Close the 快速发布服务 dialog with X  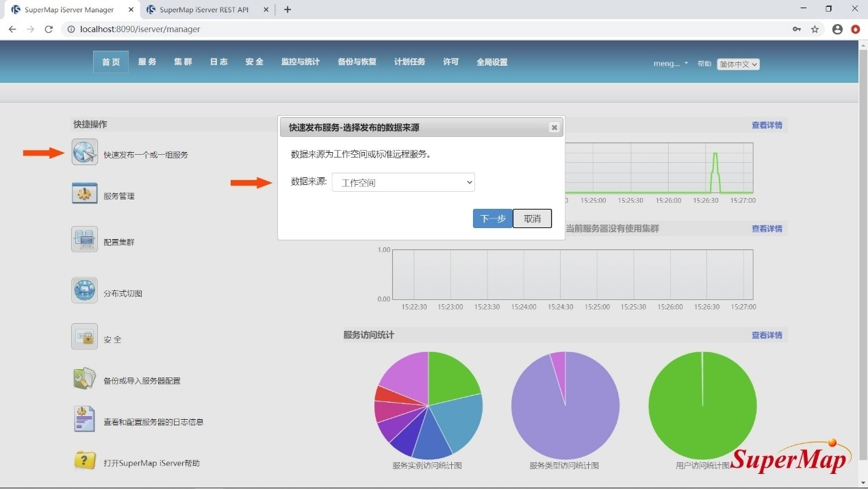tap(554, 127)
